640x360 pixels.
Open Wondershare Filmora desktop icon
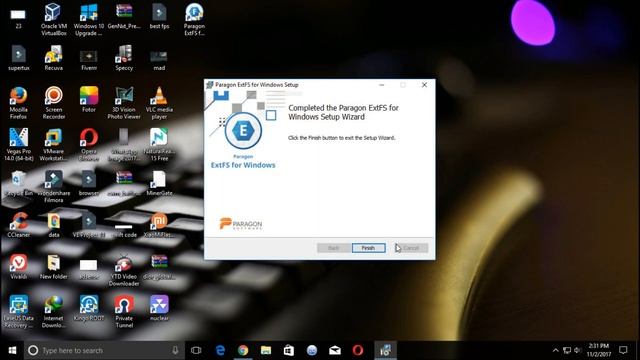53,186
